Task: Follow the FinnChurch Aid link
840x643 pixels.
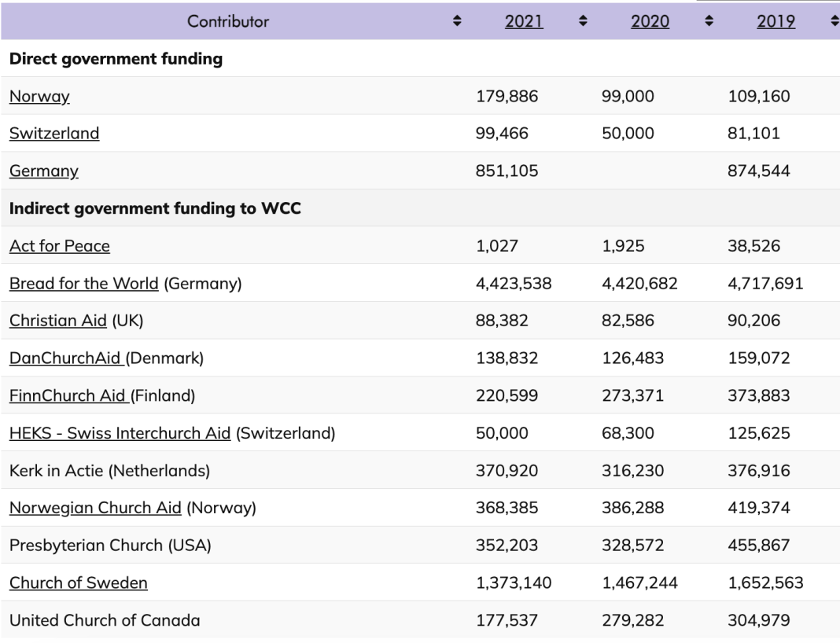Action: click(69, 396)
